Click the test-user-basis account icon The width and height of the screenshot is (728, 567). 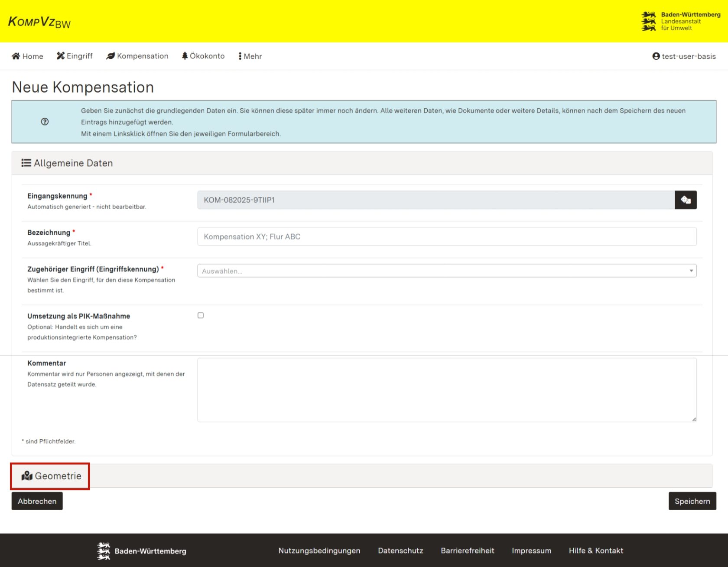click(x=656, y=56)
